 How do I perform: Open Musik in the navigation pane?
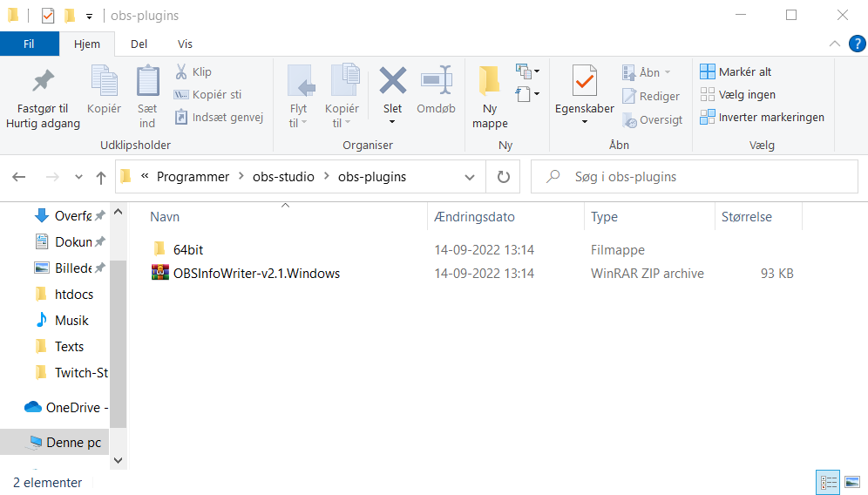pos(62,320)
